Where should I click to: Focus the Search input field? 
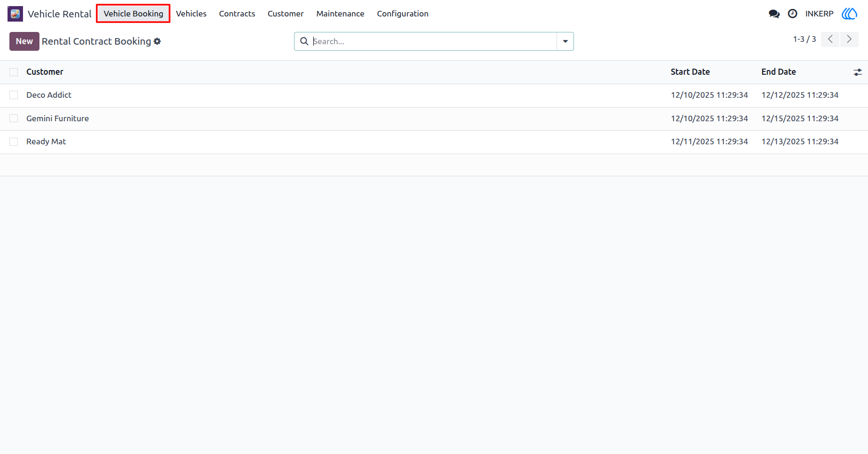[434, 41]
